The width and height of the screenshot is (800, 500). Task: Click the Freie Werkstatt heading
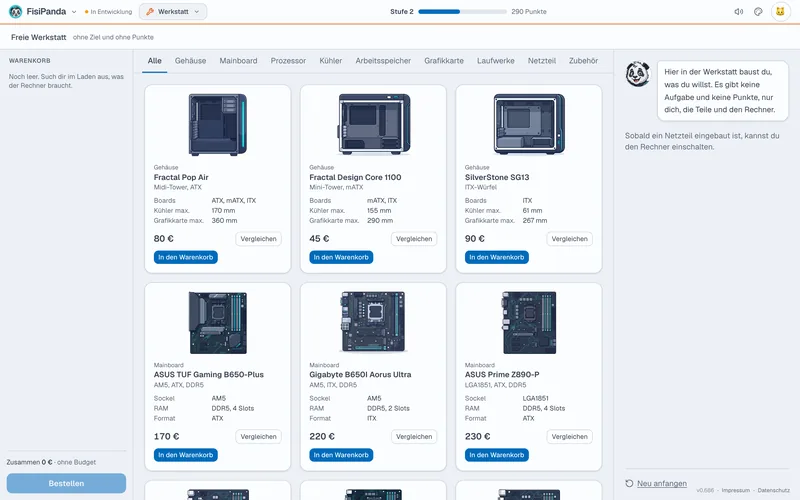39,37
